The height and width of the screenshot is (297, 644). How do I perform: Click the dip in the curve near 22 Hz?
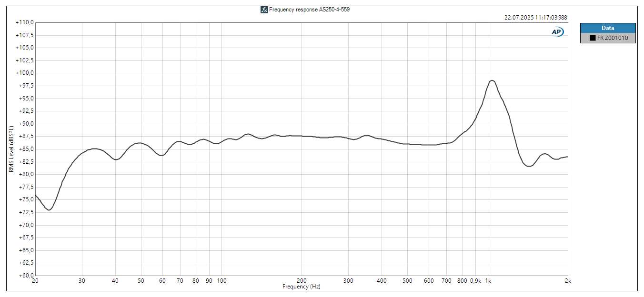click(49, 210)
